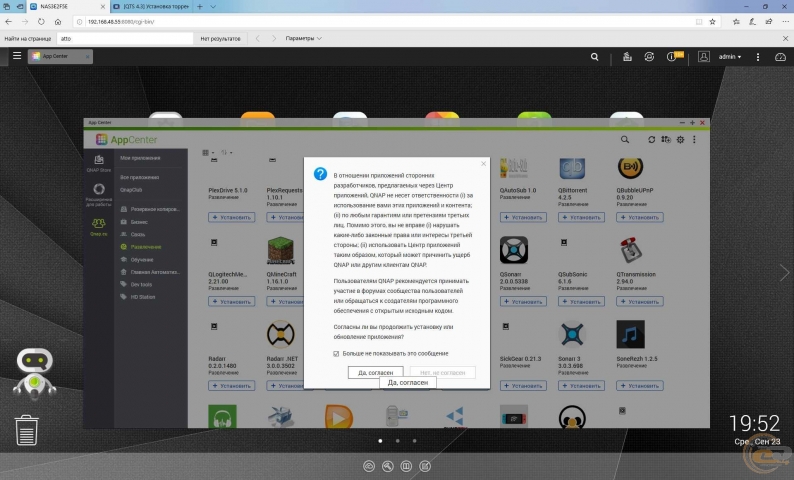Open external devices icon in QTS bar

tap(649, 57)
